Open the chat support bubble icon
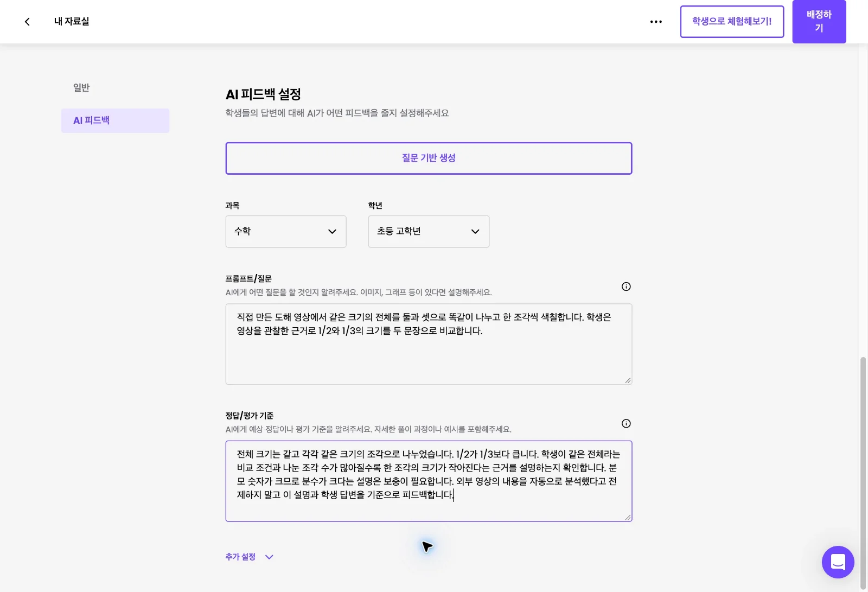This screenshot has width=868, height=592. (x=838, y=562)
